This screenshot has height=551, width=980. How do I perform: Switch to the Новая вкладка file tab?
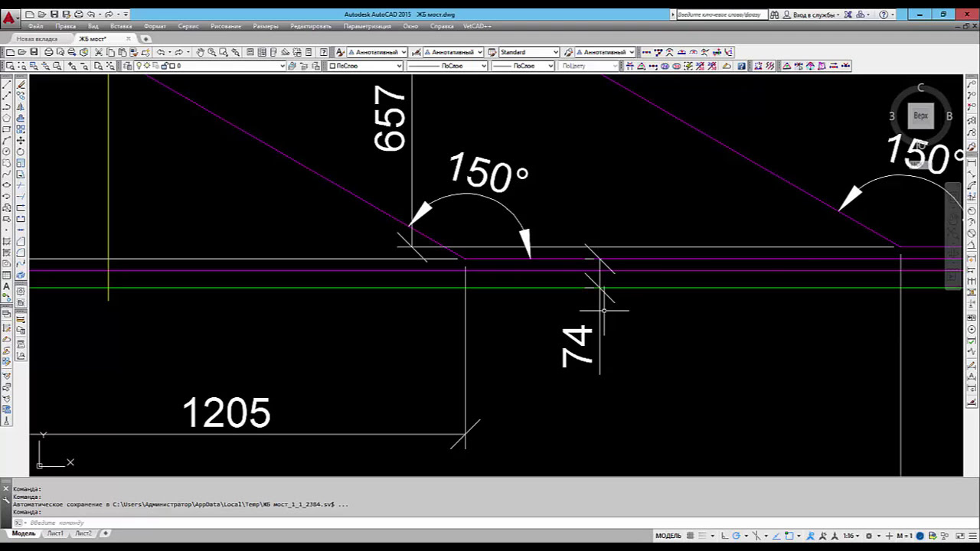click(37, 39)
